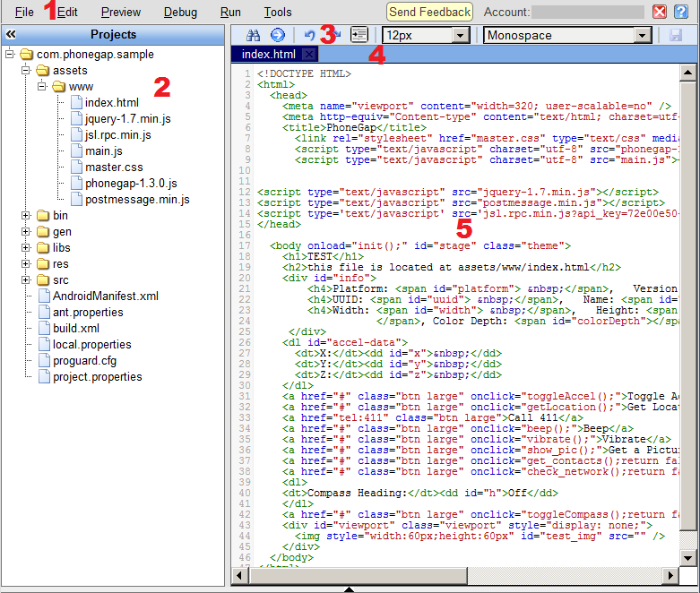Expand the libs folder

(x=26, y=247)
